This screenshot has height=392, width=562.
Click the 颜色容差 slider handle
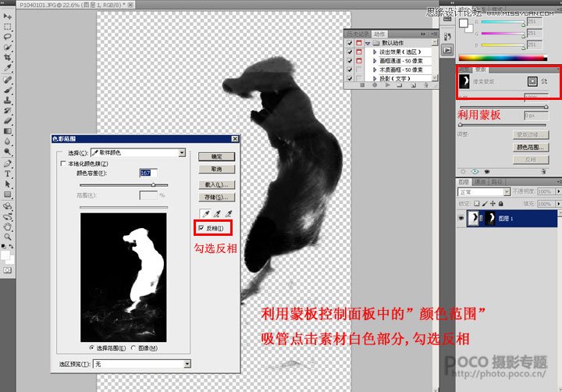click(153, 185)
